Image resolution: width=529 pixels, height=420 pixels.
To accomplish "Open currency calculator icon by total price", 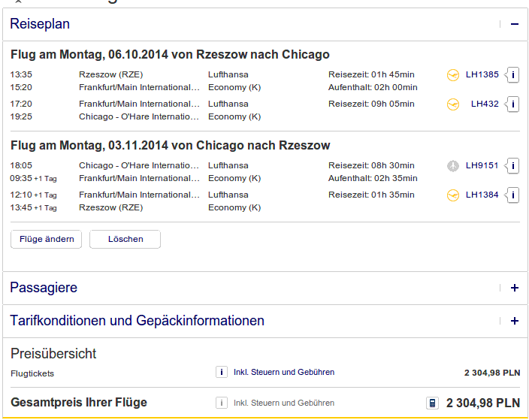I will point(433,403).
